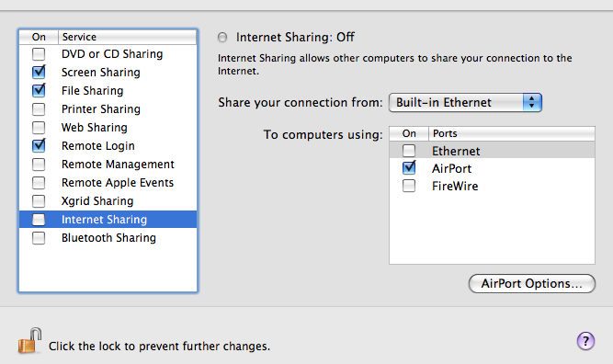Click the Service column header
The height and width of the screenshot is (364, 613).
point(128,37)
